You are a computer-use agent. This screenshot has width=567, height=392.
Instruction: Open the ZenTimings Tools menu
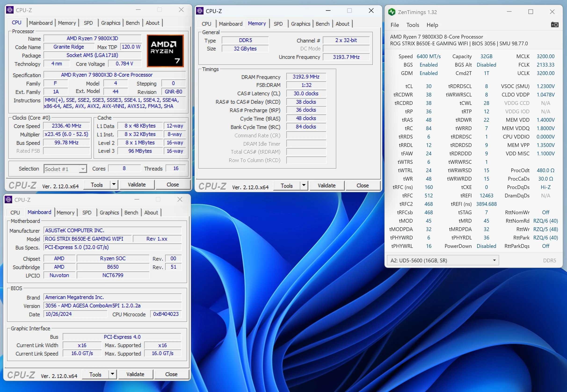click(413, 25)
